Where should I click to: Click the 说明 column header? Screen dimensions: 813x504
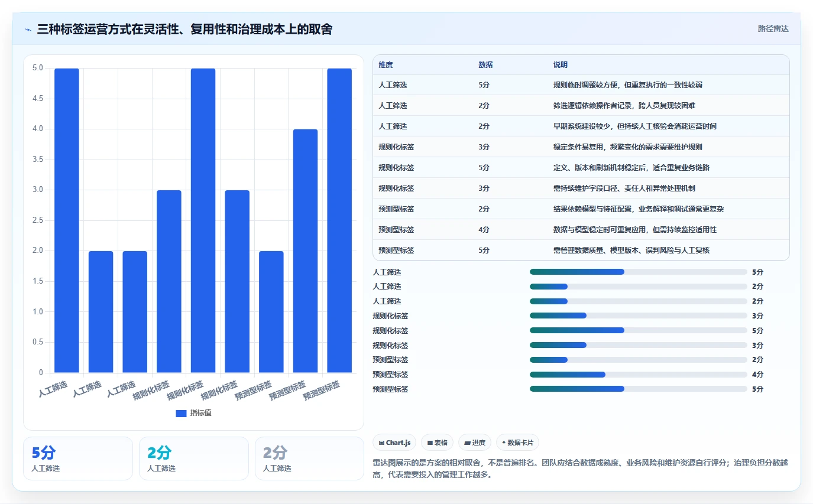(561, 65)
